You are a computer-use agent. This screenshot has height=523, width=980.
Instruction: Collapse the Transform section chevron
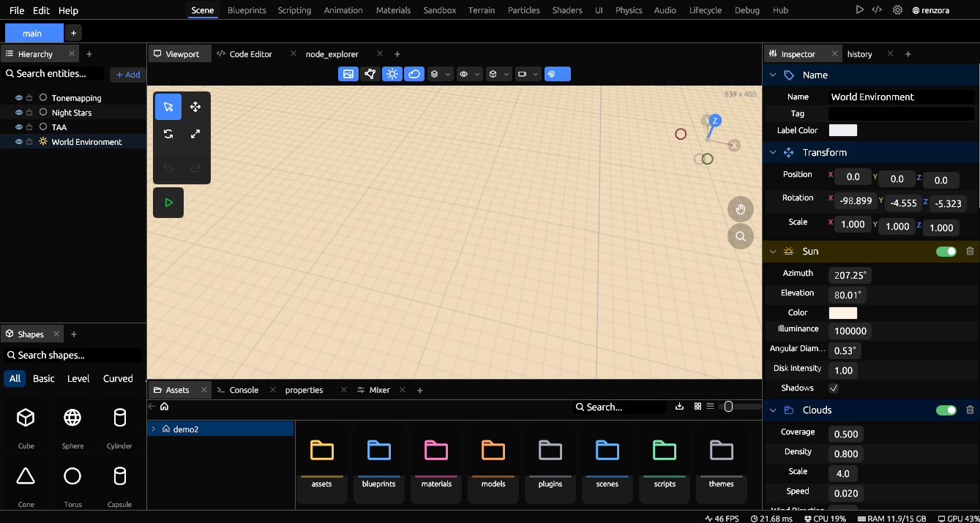(x=773, y=153)
